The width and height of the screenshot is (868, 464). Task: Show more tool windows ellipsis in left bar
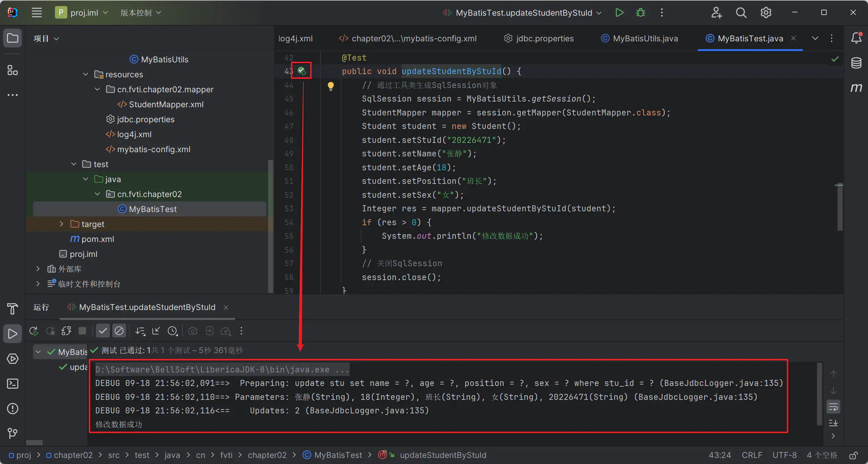coord(12,95)
